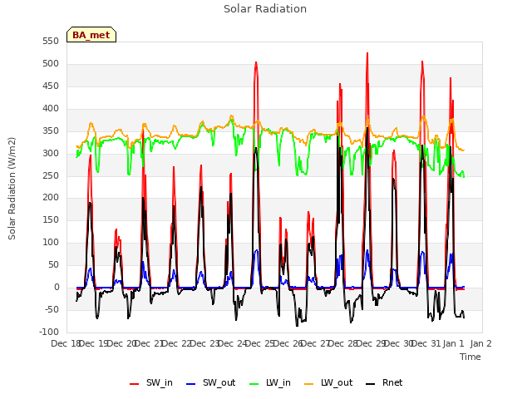Click the Jan 1 x-axis date label
This screenshot has width=532, height=399.
[x=454, y=343]
